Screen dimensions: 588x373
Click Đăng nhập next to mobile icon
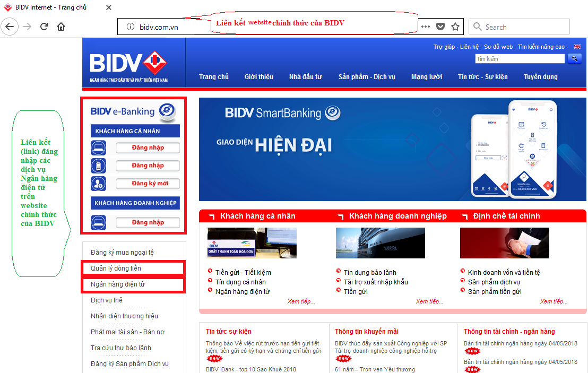click(x=148, y=166)
